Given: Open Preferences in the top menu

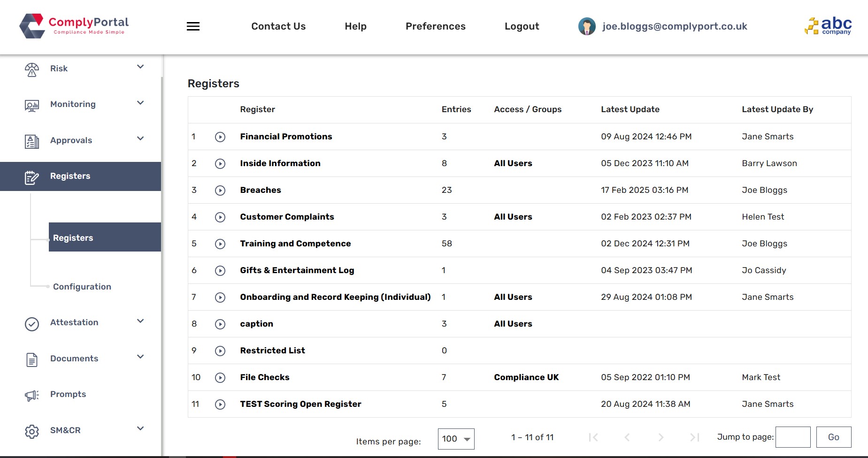Looking at the screenshot, I should tap(435, 26).
